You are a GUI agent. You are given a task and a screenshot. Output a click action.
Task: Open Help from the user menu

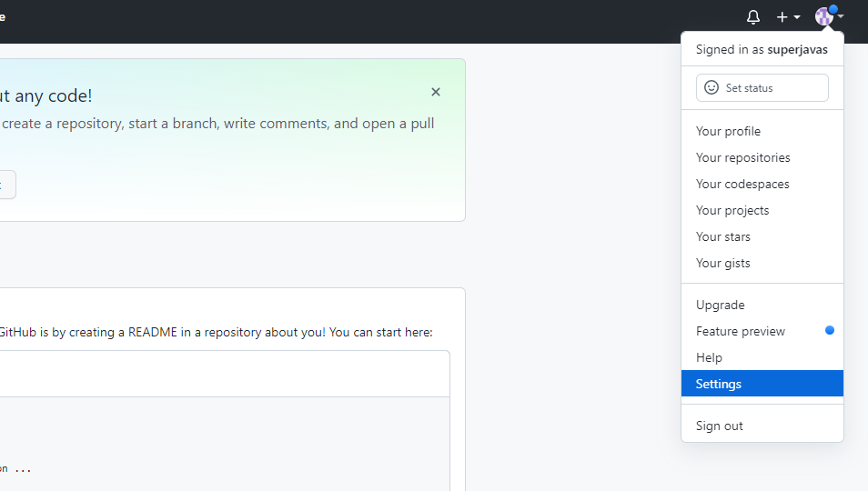point(762,357)
